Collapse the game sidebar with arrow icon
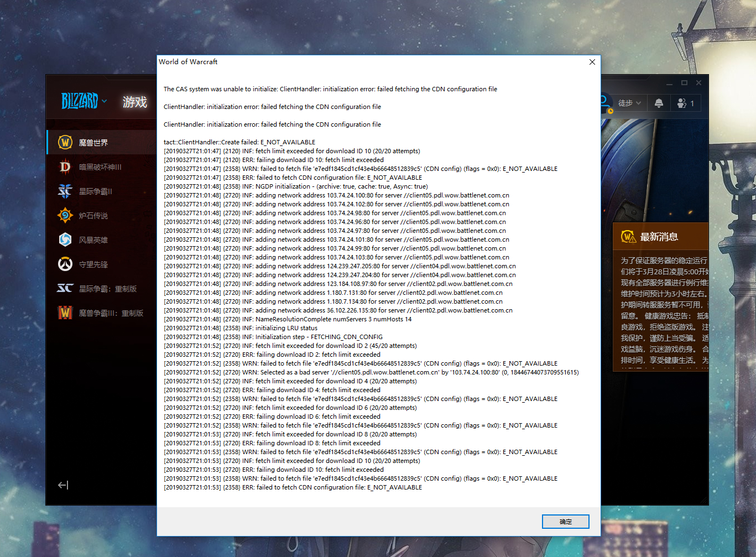Viewport: 756px width, 557px height. point(63,485)
